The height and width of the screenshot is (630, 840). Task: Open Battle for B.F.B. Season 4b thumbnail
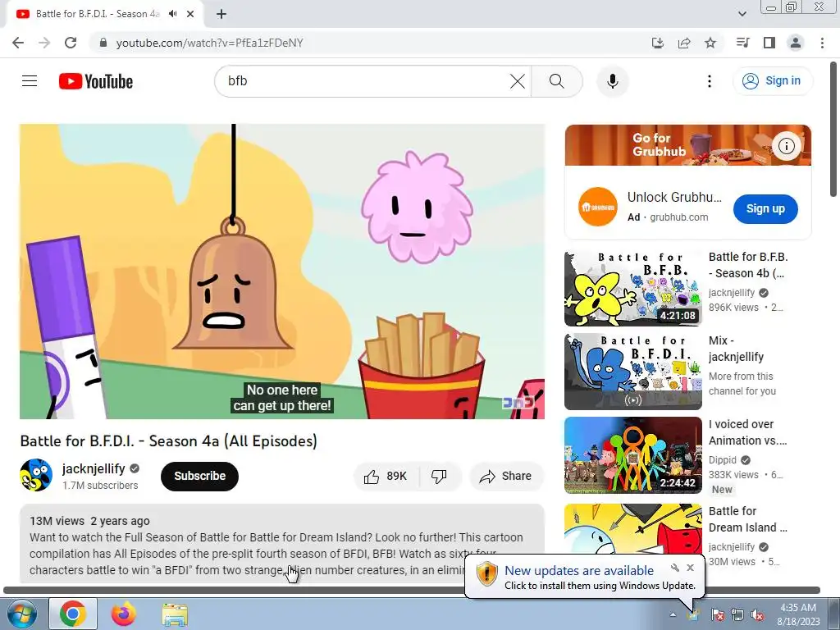coord(632,288)
